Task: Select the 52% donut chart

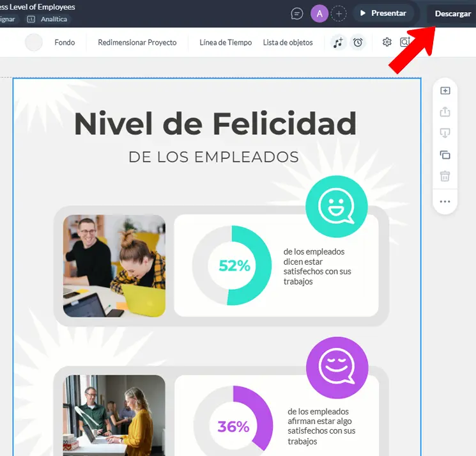Action: 232,265
